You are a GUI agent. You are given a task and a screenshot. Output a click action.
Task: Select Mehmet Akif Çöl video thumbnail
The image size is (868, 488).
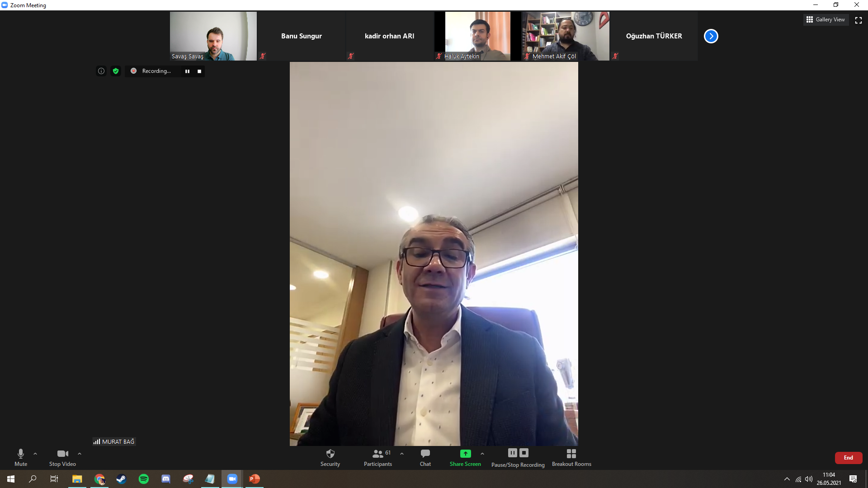coord(566,36)
